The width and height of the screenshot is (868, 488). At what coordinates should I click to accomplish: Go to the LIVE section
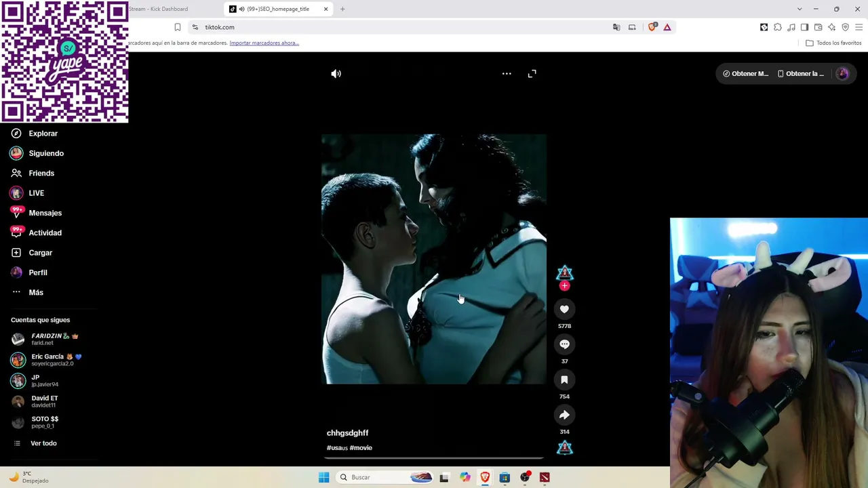coord(37,193)
